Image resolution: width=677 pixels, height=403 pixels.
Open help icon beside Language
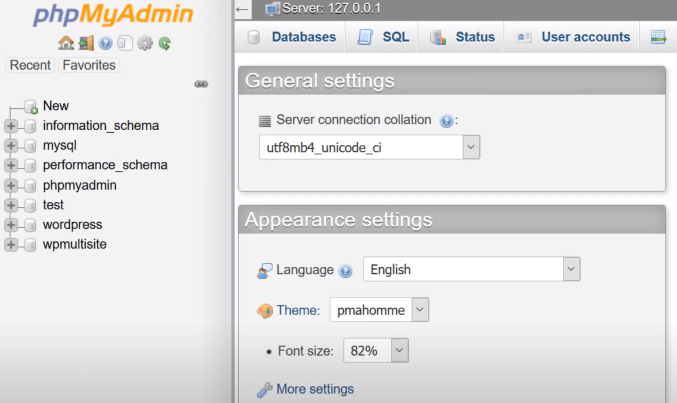click(345, 271)
